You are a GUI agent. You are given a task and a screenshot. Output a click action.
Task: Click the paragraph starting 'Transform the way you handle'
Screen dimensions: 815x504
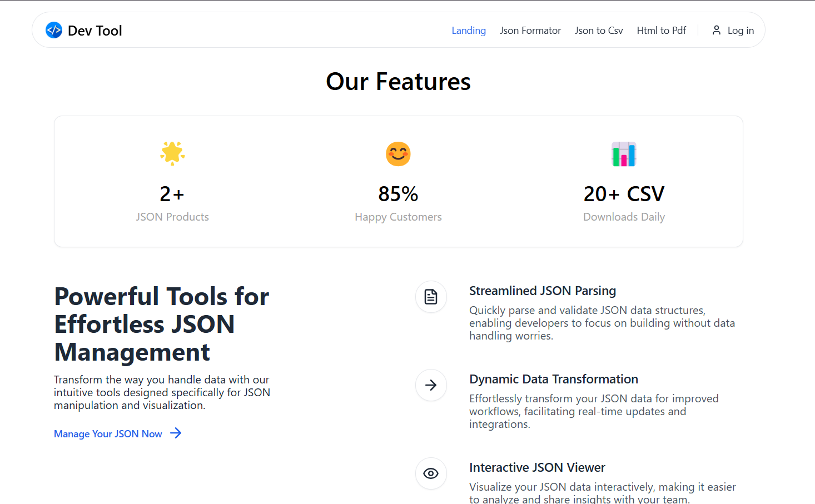[162, 392]
